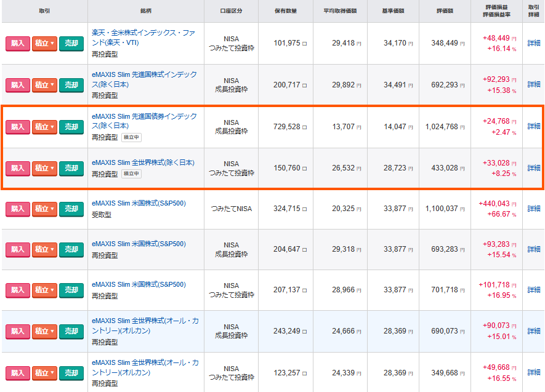545x392 pixels.
Task: Open eMAXIS Slim 先進国株式インデックス(除く日本) fund link
Action: coord(144,79)
